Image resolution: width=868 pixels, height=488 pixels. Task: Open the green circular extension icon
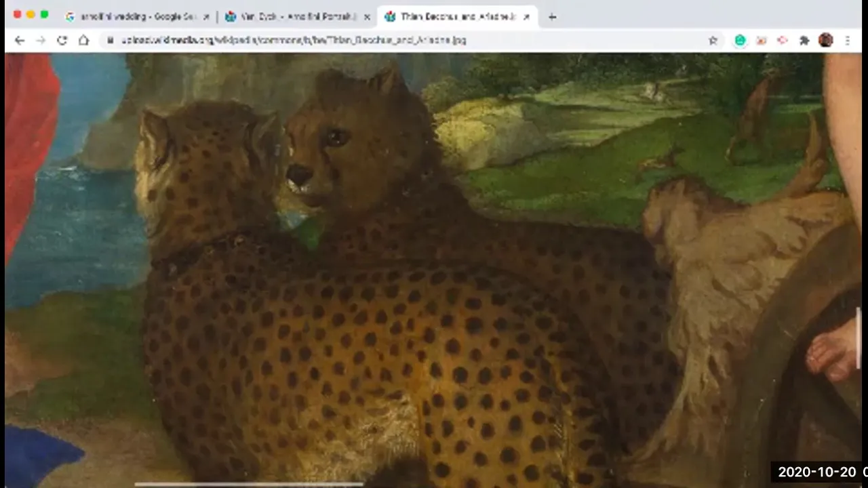740,41
